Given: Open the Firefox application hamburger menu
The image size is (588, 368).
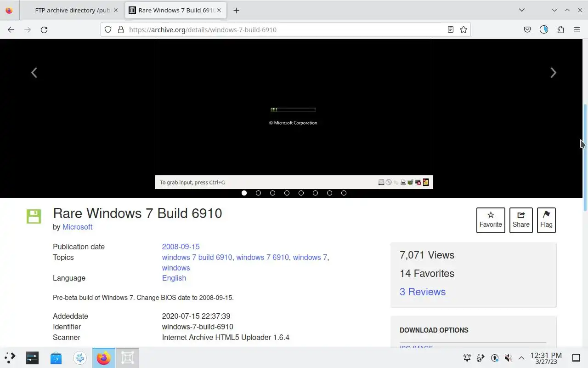Looking at the screenshot, I should (577, 29).
